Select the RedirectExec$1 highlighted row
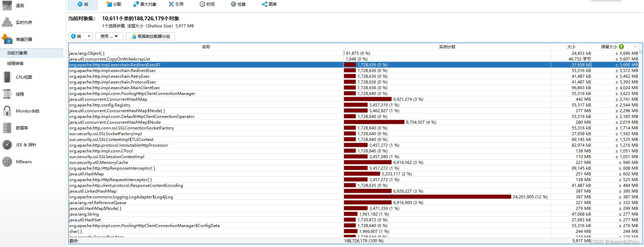The image size is (644, 247). point(354,65)
